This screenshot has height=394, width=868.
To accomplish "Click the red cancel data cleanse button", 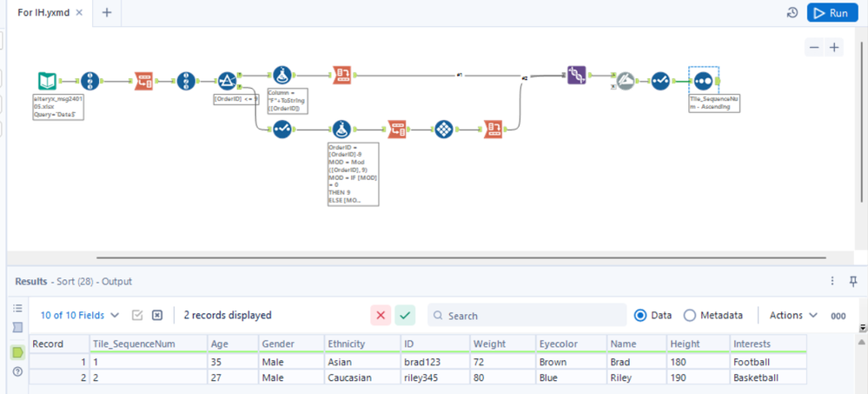I will click(381, 316).
